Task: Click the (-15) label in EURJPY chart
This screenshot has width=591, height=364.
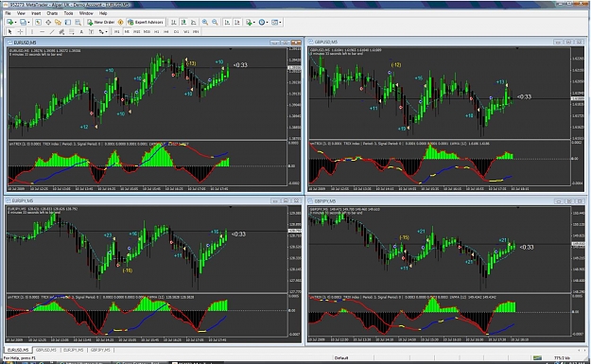Action: tap(128, 270)
